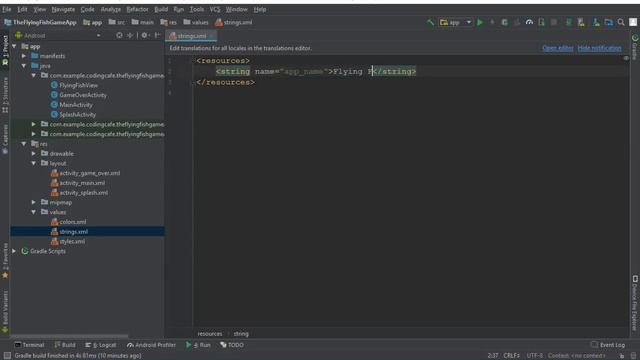Screen dimensions: 640x360
Task: Click the project panel horizontal scrollbar
Action: (69, 337)
